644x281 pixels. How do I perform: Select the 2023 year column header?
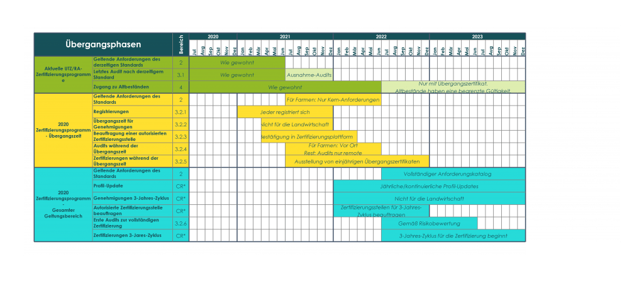(x=477, y=37)
